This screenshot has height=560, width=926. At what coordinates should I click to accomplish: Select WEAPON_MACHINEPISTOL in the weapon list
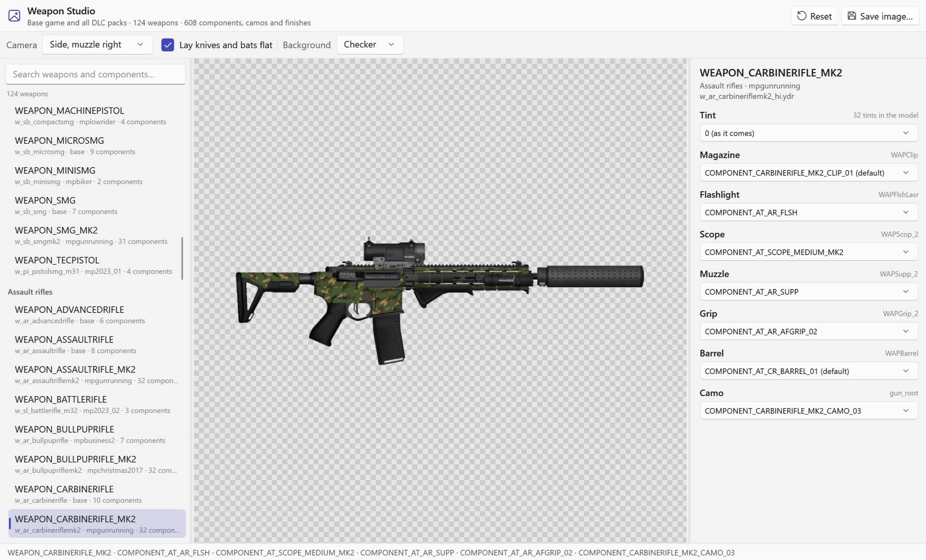(x=97, y=116)
